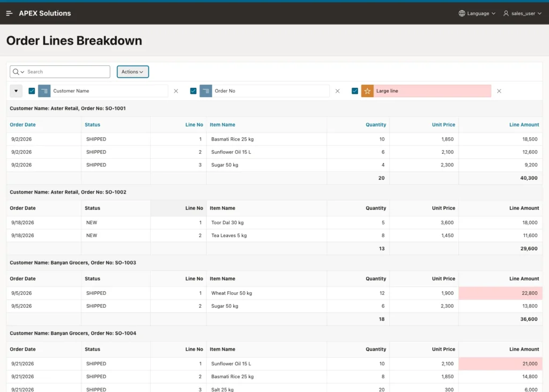Viewport: 549px width, 392px height.
Task: Remove the Customer Name control break
Action: point(176,91)
